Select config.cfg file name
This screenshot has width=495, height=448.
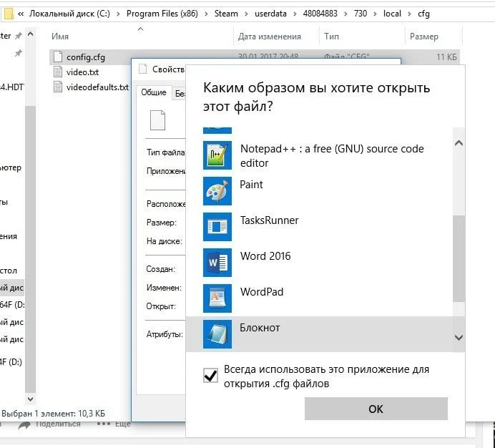[86, 57]
